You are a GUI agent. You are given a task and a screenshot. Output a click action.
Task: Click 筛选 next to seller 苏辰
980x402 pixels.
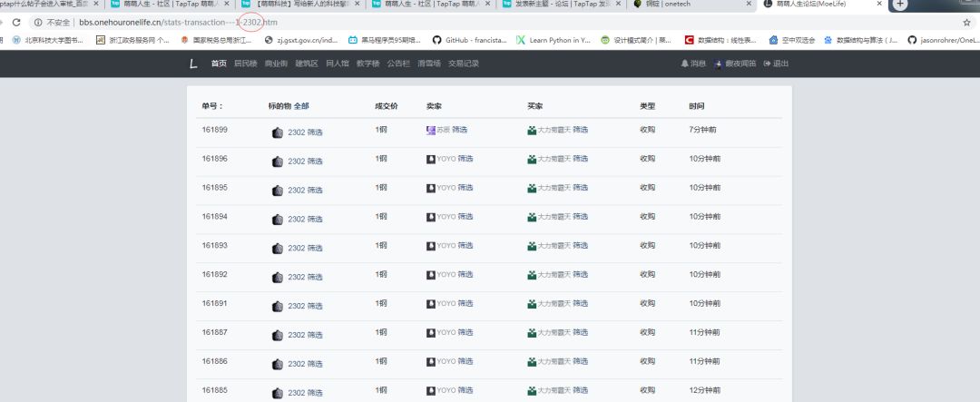coord(460,130)
